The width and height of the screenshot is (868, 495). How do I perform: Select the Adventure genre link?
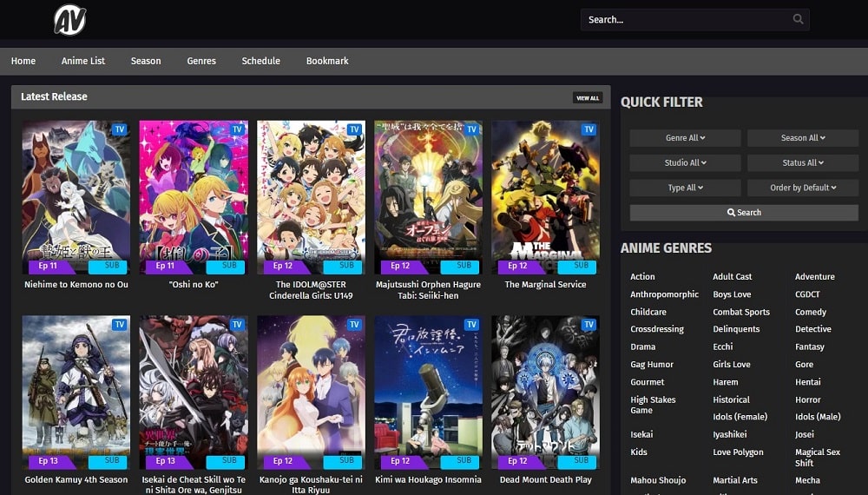tap(815, 277)
